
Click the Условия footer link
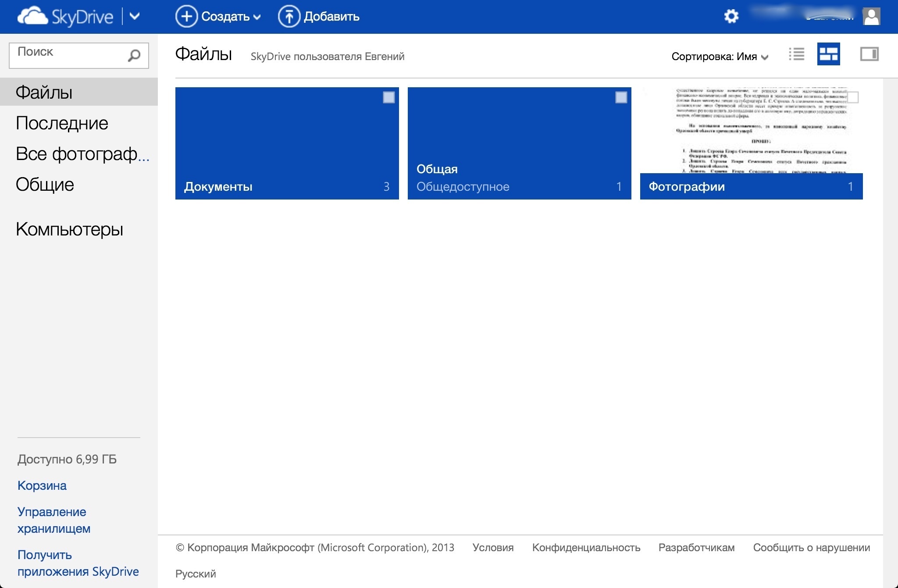tap(493, 548)
